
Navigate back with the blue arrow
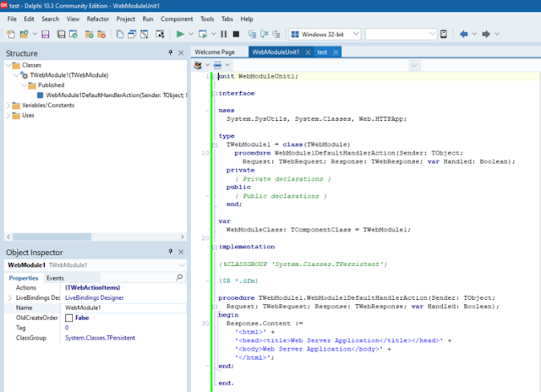[464, 34]
